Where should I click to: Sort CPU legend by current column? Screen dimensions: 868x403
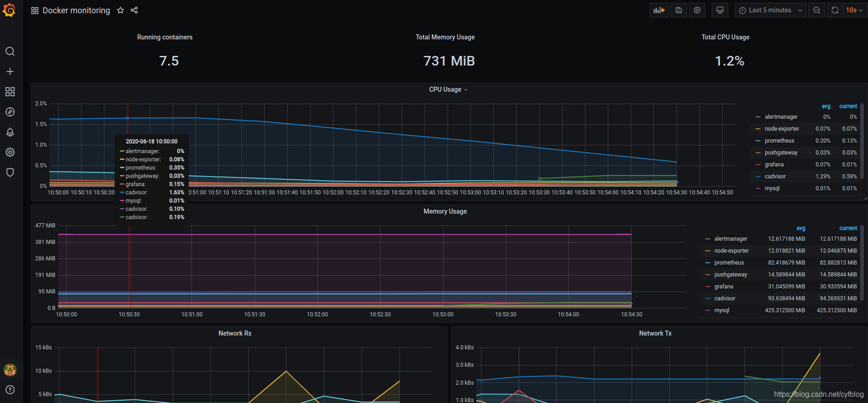tap(848, 106)
